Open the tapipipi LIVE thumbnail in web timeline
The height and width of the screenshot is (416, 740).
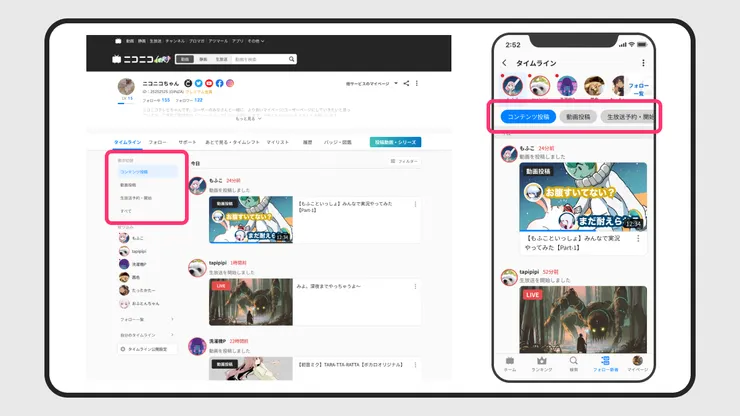251,302
